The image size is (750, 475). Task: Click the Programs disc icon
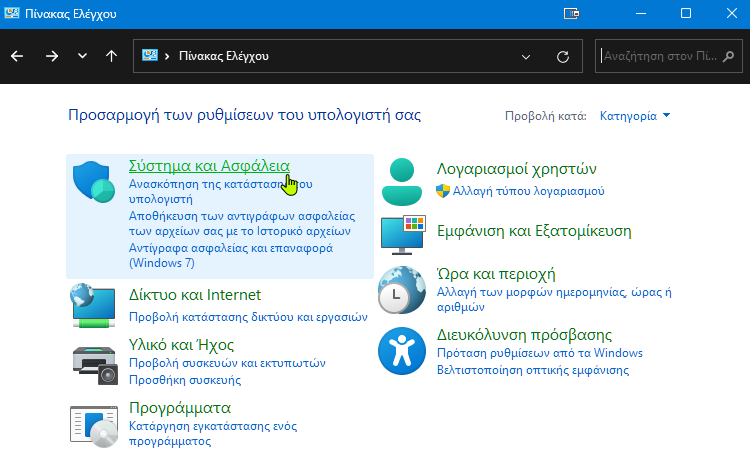click(x=94, y=426)
